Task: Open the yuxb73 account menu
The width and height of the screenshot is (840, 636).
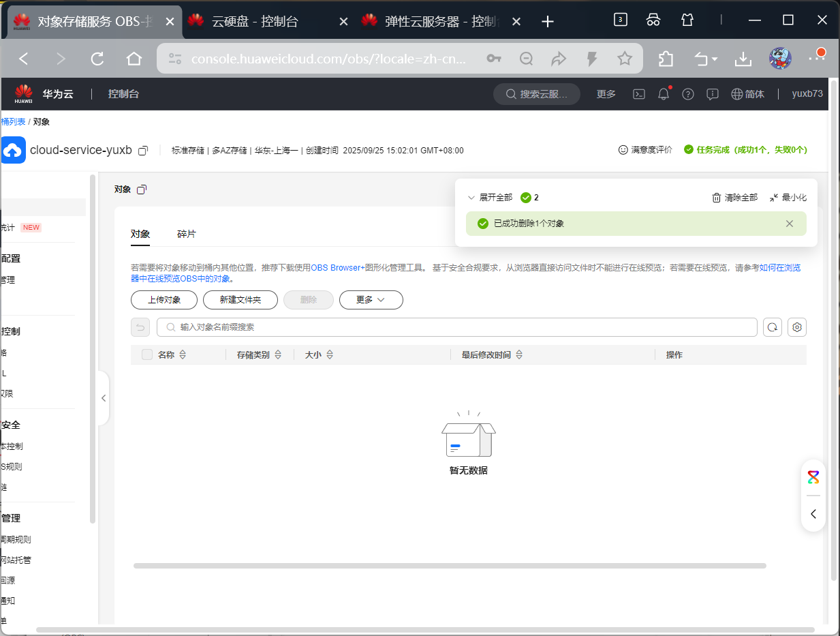Action: [807, 94]
